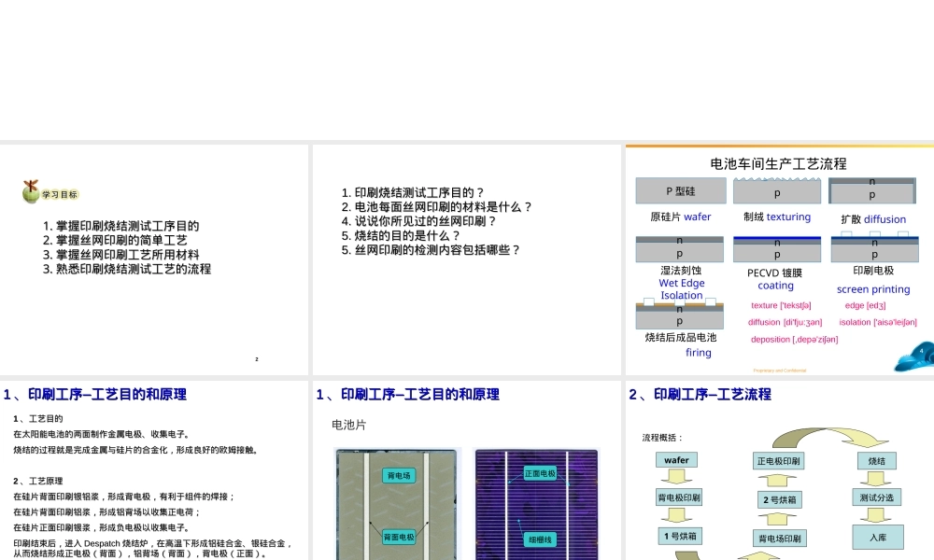
Task: Click the title '2、印刷工序–工艺流程'
Action: tap(700, 395)
